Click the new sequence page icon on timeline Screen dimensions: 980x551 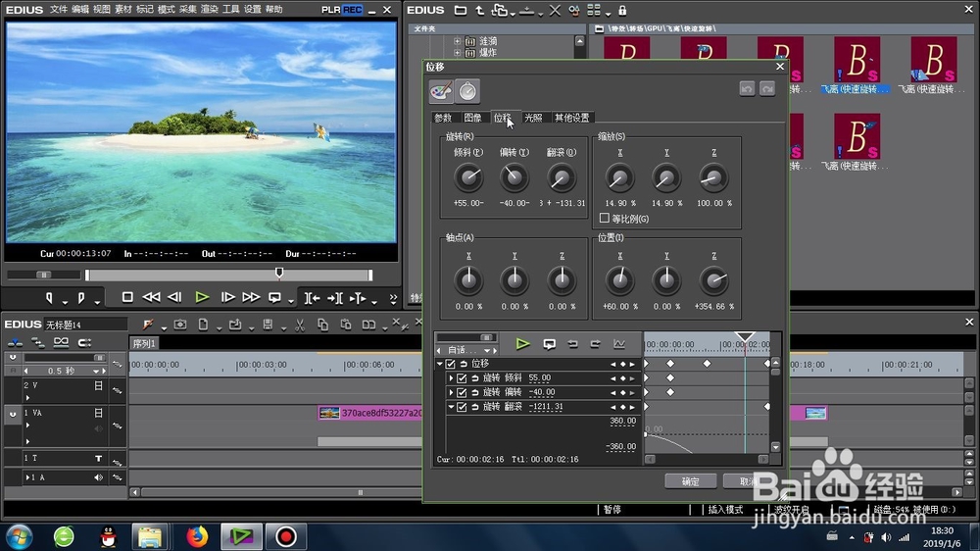click(203, 325)
